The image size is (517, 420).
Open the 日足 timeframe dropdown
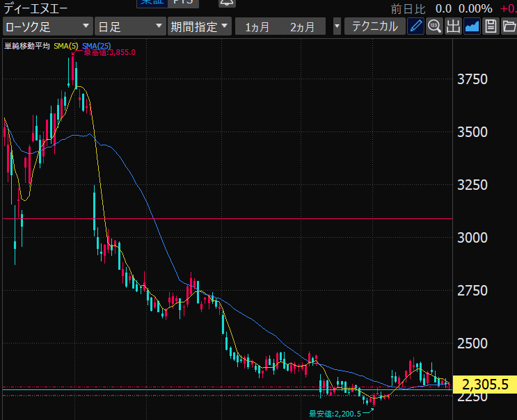pos(129,27)
